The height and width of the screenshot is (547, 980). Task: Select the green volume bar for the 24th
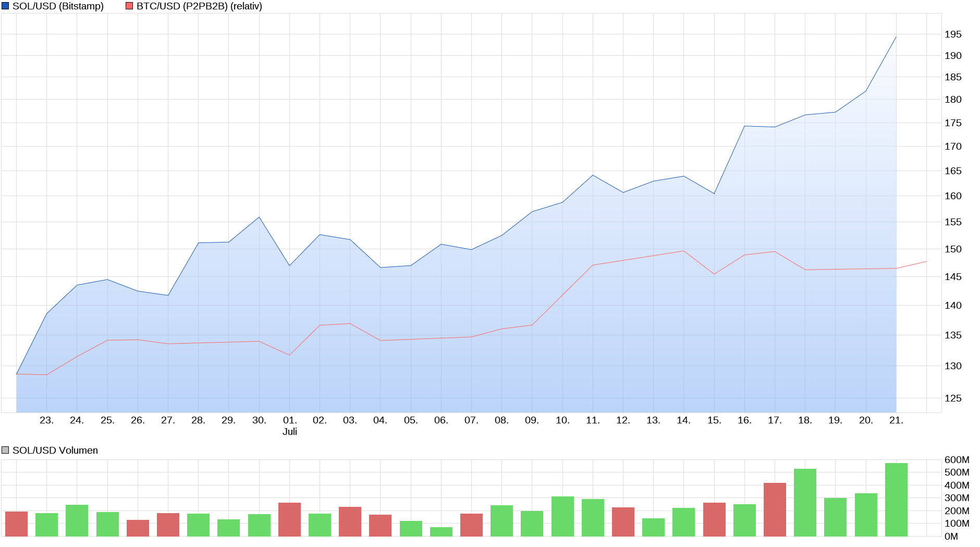(x=77, y=520)
